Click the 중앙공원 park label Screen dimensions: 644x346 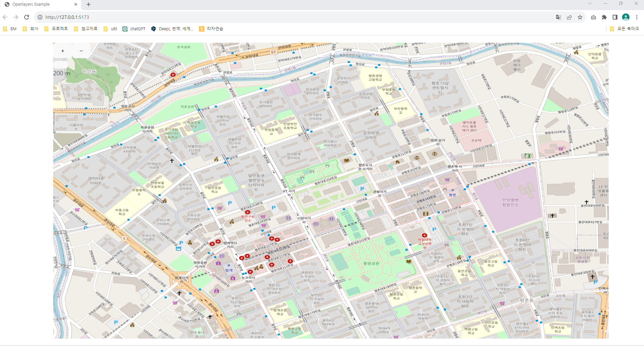371,263
